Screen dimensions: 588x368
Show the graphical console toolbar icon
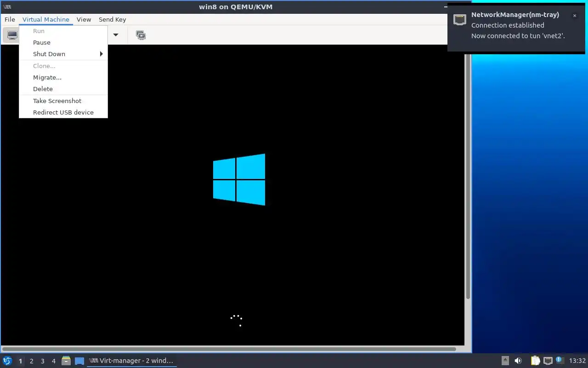pyautogui.click(x=12, y=35)
